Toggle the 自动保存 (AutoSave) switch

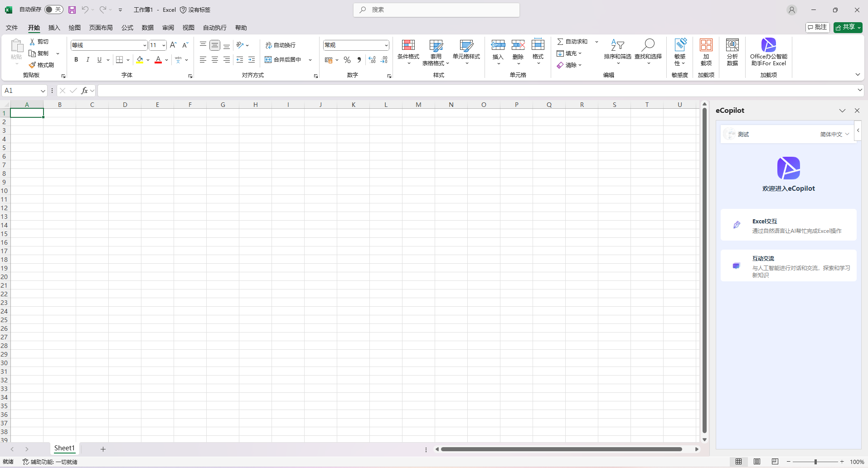point(53,9)
